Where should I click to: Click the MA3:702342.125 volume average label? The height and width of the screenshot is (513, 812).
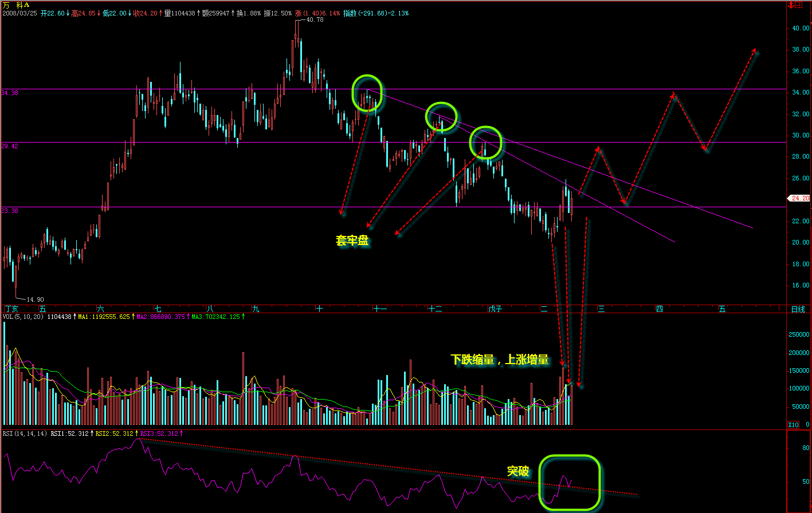(216, 317)
